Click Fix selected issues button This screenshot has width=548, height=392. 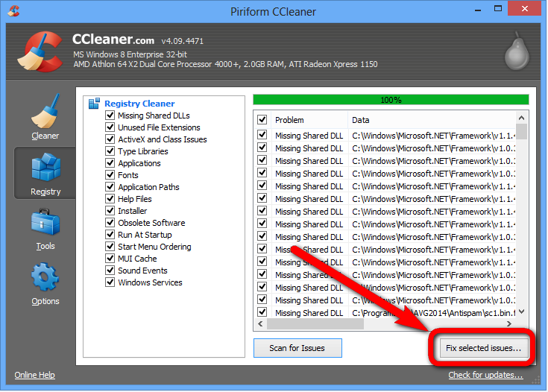[x=484, y=348]
